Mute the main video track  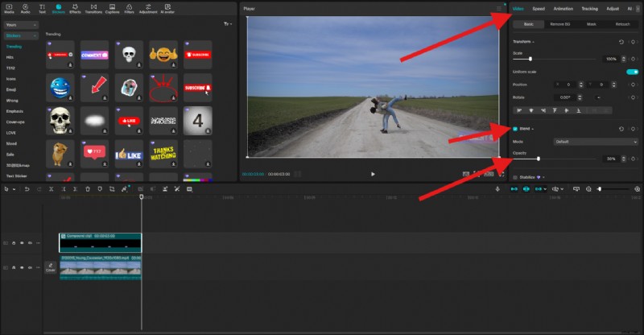[30, 267]
